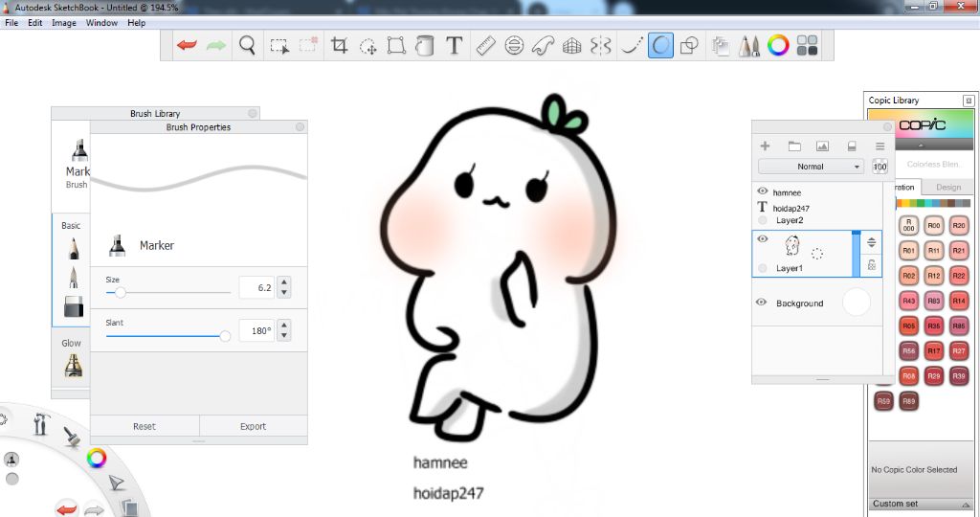
Task: Enable the Ellipse guide tool
Action: click(514, 46)
